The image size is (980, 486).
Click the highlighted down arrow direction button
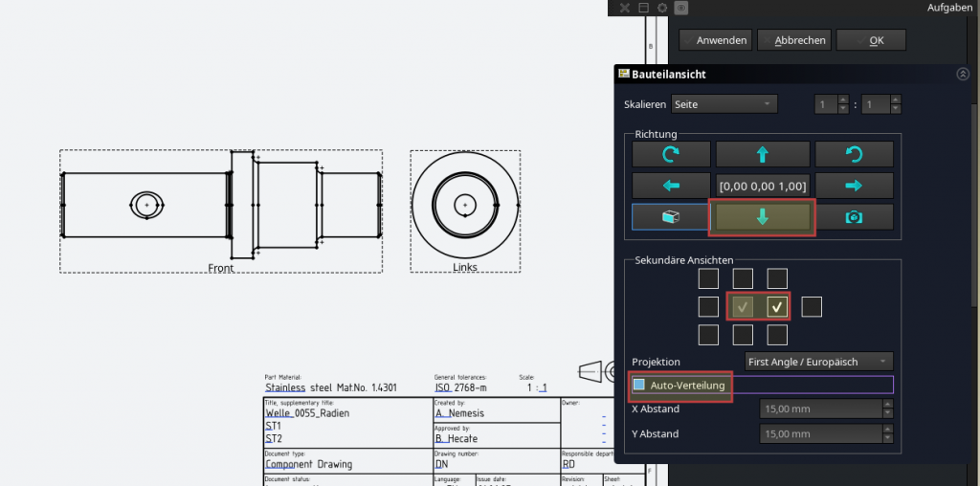click(762, 217)
